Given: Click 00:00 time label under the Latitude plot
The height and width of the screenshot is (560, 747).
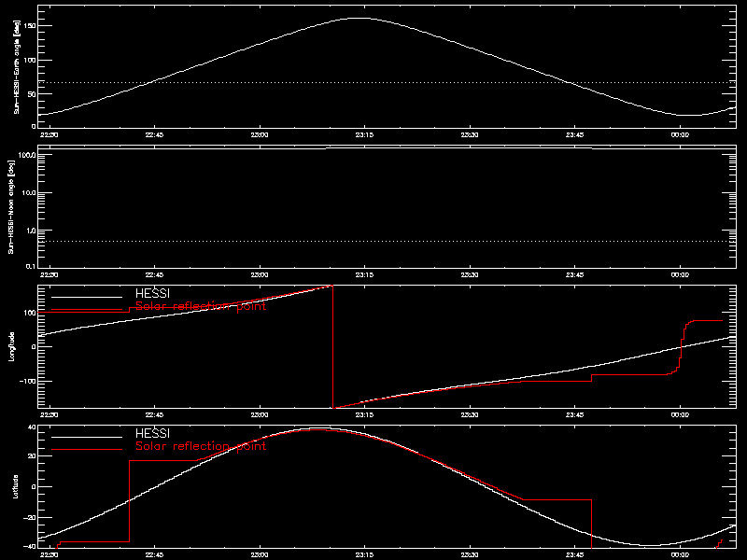Looking at the screenshot, I should point(680,554).
